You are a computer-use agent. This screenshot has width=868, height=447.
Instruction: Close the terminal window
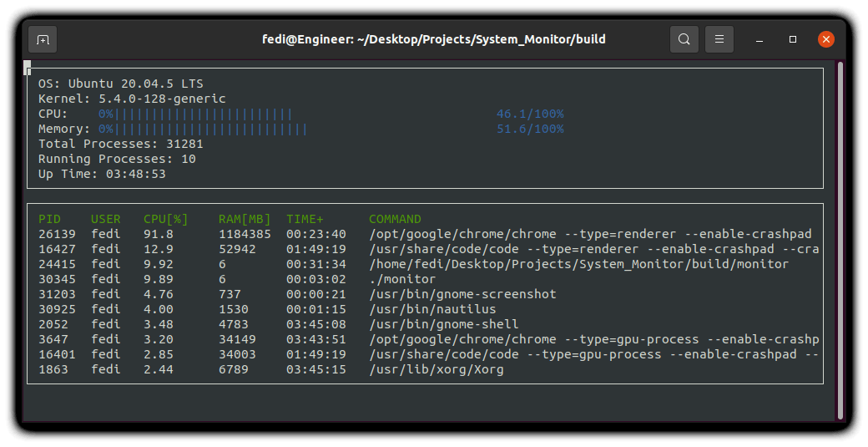[826, 39]
